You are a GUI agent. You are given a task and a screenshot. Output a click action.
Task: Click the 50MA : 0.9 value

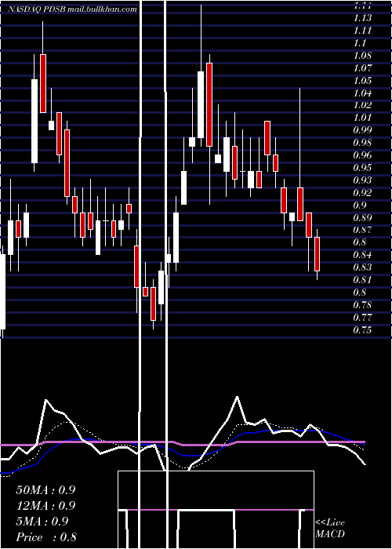point(45,490)
